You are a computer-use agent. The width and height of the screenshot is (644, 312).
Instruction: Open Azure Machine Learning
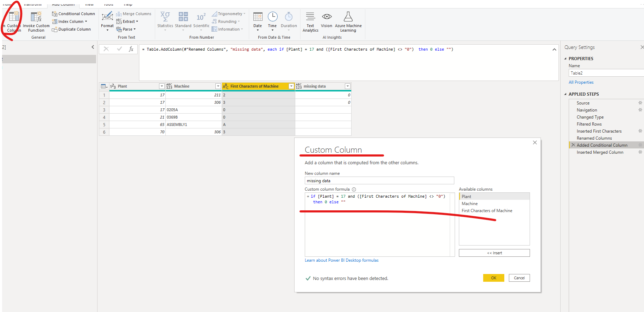348,22
